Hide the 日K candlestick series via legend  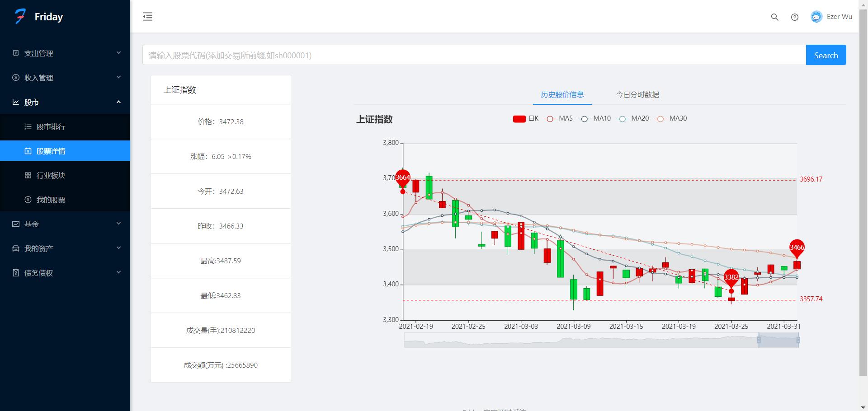pos(527,118)
